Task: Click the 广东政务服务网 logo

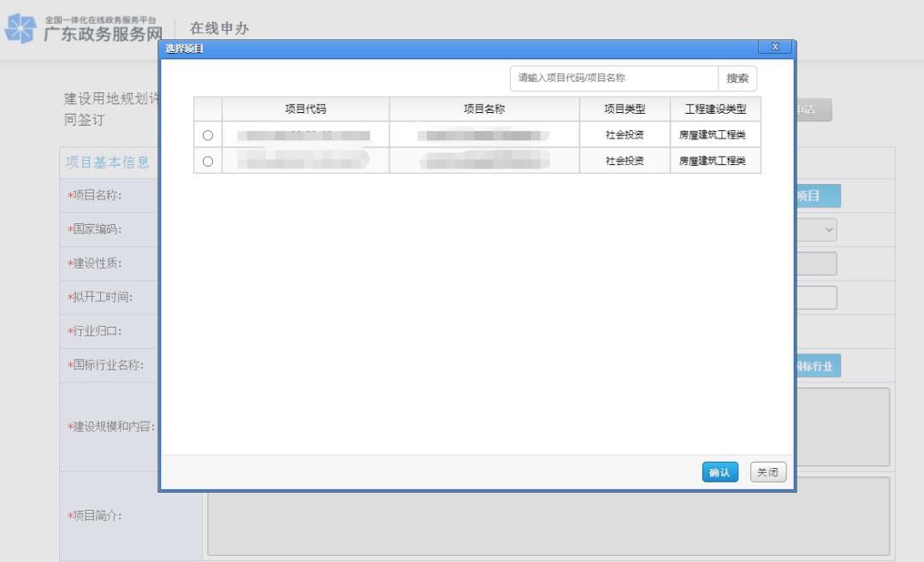Action: tap(83, 30)
